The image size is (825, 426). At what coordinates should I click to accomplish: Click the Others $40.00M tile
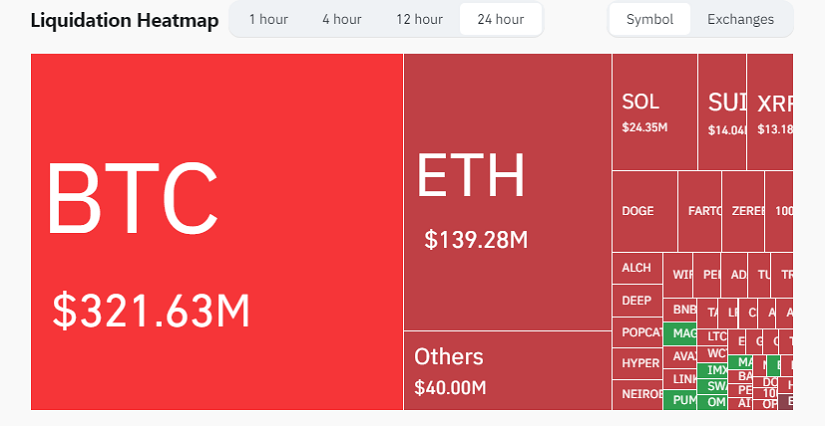(507, 370)
